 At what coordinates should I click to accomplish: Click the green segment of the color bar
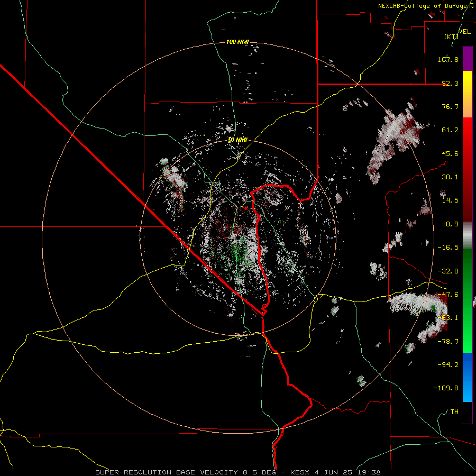pos(467,300)
